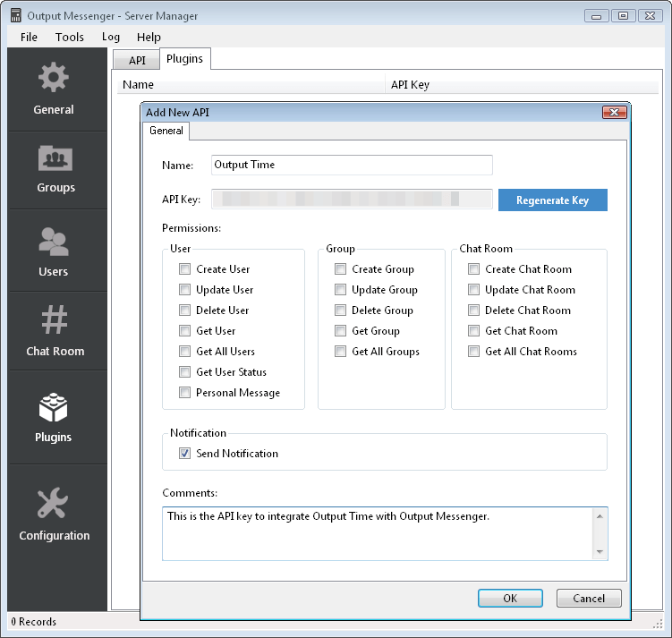The width and height of the screenshot is (672, 638).
Task: Tick the Get All Users checkbox
Action: [184, 352]
